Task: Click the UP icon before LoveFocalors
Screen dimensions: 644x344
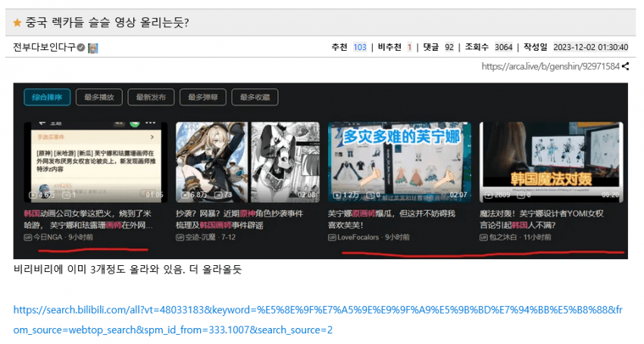Action: click(332, 237)
